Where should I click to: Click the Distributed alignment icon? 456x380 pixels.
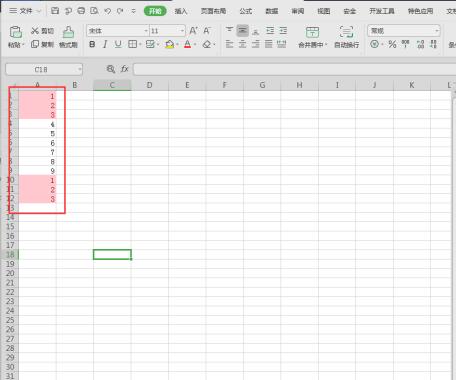282,44
